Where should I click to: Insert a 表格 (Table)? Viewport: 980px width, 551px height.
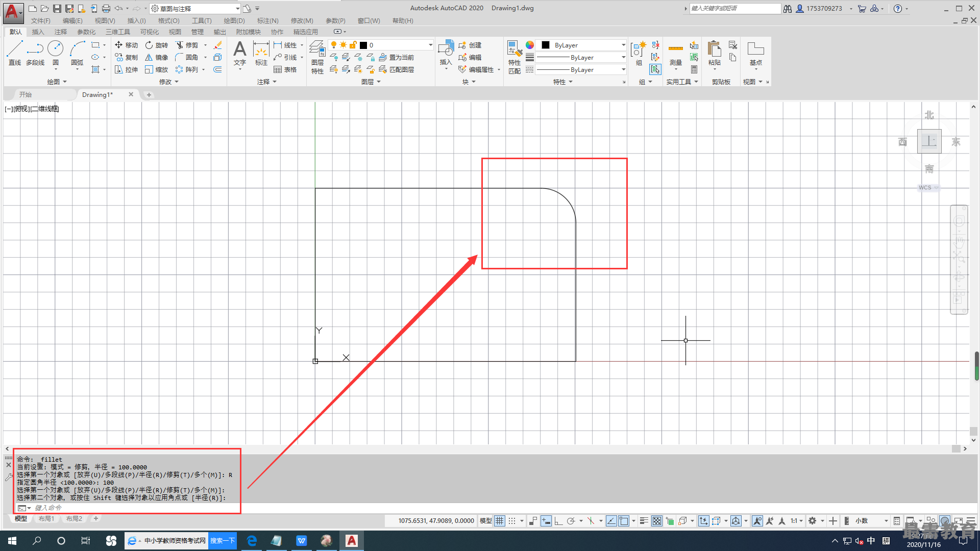285,69
